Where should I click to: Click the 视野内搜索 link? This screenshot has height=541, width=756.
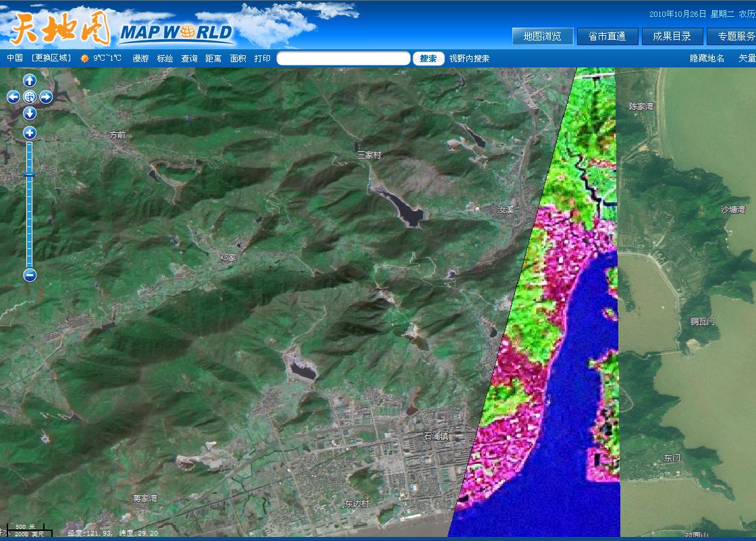tap(469, 59)
